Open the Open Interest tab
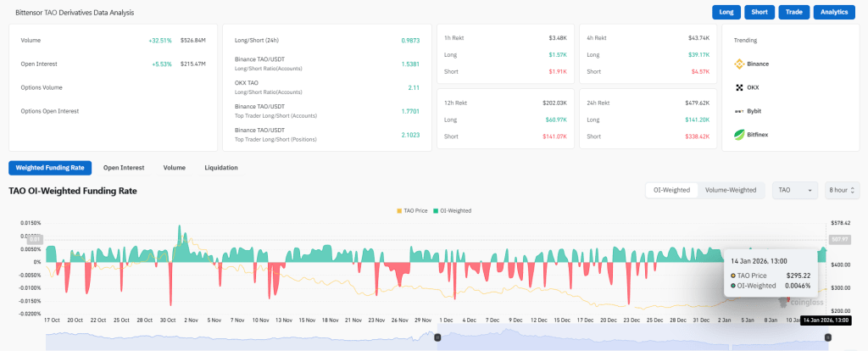Image resolution: width=868 pixels, height=351 pixels. coord(124,167)
